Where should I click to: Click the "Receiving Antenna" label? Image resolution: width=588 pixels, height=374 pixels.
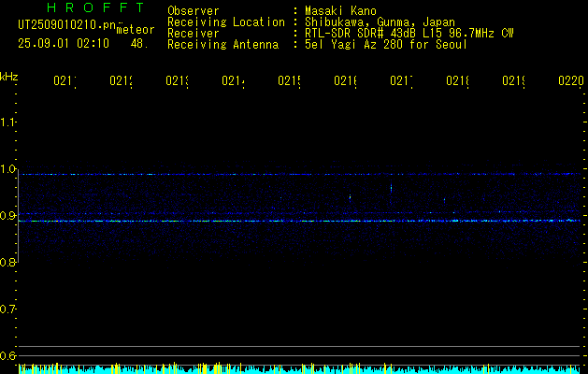[x=222, y=45]
